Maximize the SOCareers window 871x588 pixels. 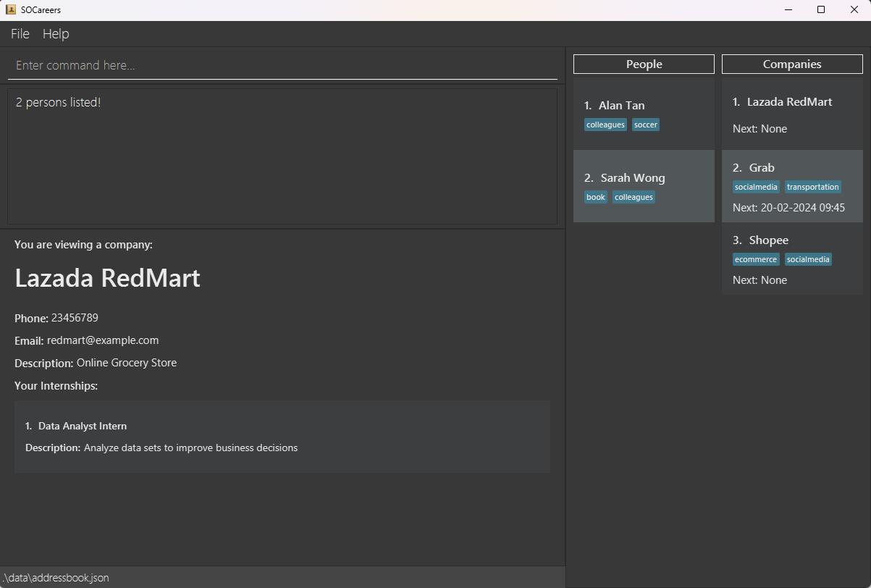point(821,9)
